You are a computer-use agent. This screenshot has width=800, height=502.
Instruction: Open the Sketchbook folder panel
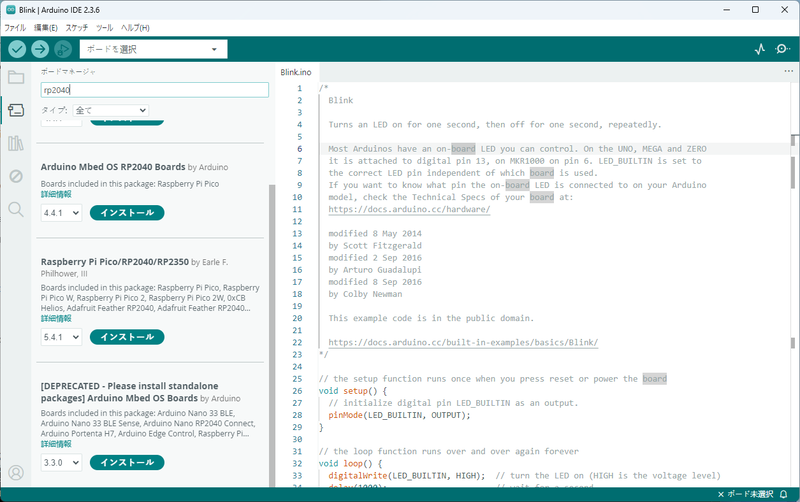[16, 77]
